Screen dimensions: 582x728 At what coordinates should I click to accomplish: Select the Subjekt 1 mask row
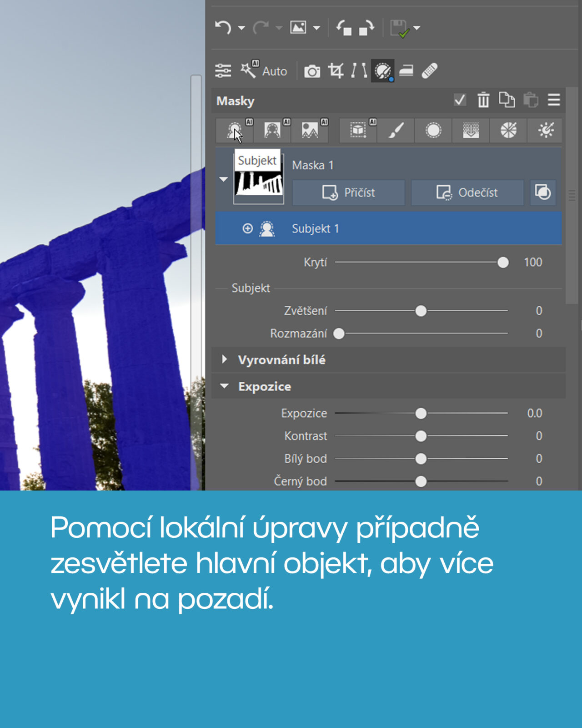tap(388, 228)
